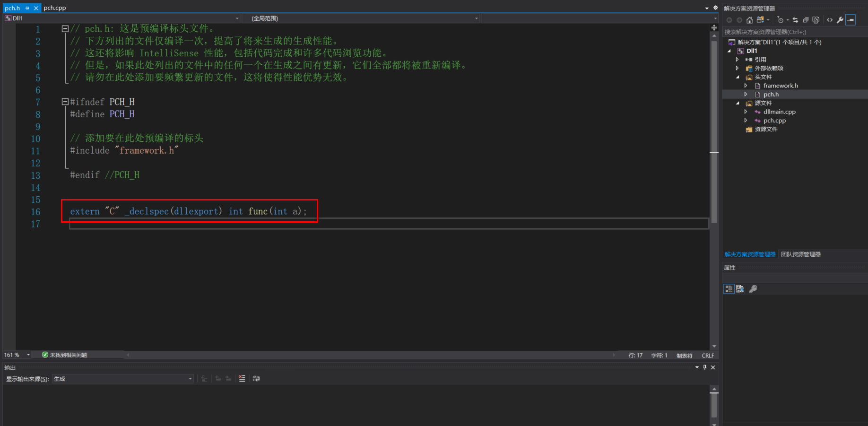This screenshot has height=426, width=868.
Task: Toggle the Preview Selected Items button
Action: (x=851, y=20)
